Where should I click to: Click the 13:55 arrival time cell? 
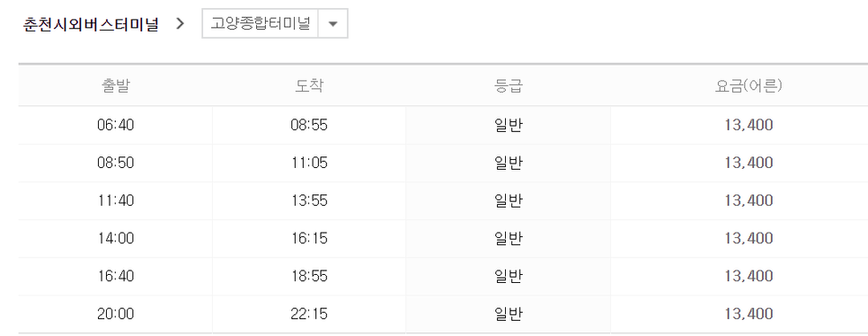click(309, 200)
